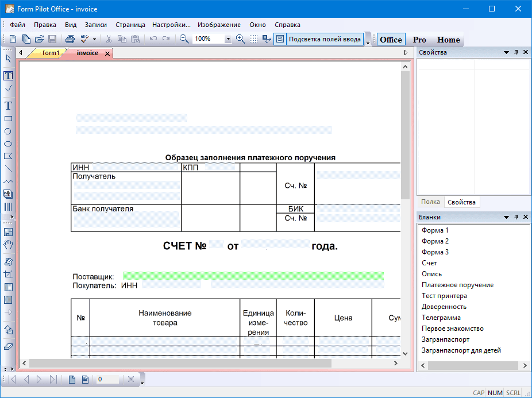
Task: Select Счет in the Бланки list
Action: pyautogui.click(x=429, y=263)
